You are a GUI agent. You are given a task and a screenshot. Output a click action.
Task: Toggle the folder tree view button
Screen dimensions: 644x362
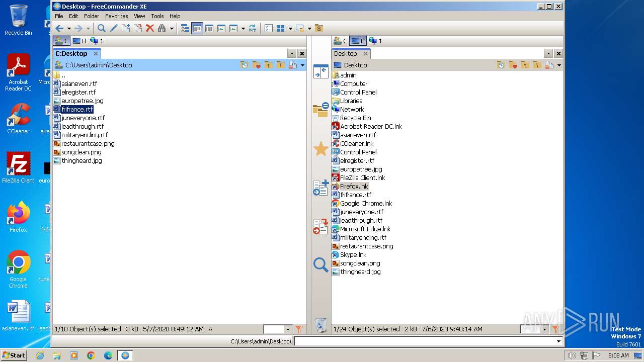[x=185, y=29]
